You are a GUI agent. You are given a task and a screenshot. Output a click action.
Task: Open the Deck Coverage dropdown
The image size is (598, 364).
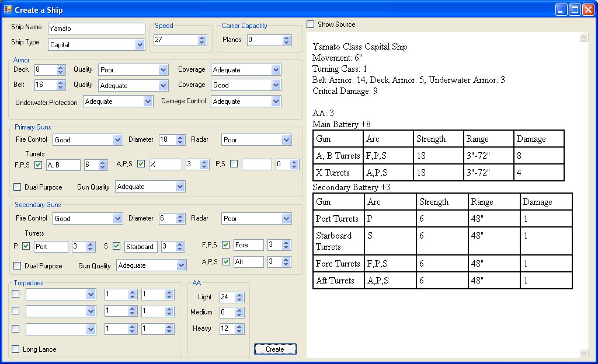pos(276,69)
